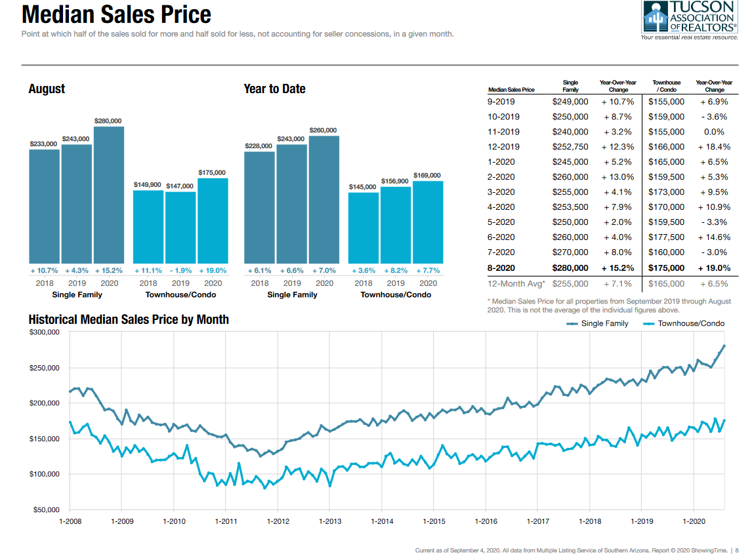Select the August 2018 Single Family $233,000 bar
This screenshot has width=750, height=560.
(44, 206)
